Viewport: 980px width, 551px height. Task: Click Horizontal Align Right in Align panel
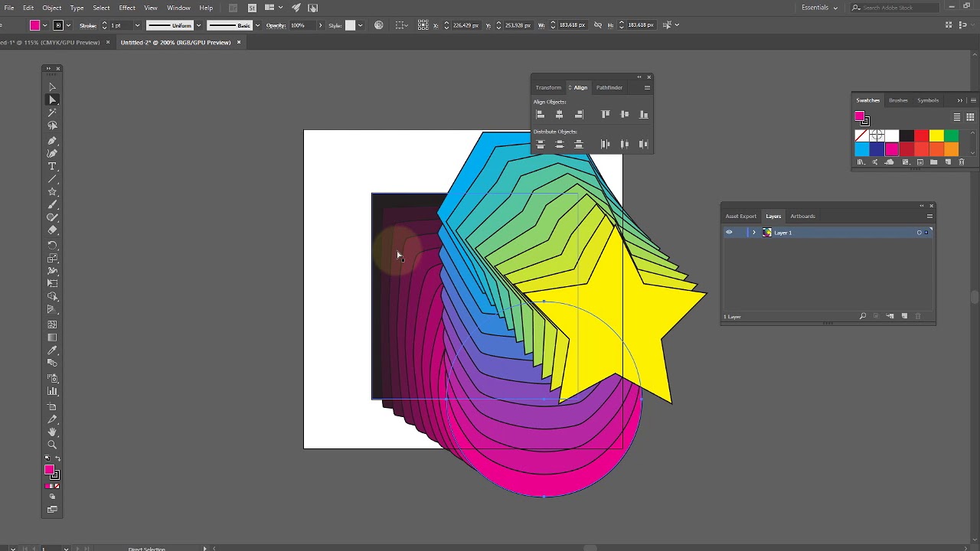(579, 114)
